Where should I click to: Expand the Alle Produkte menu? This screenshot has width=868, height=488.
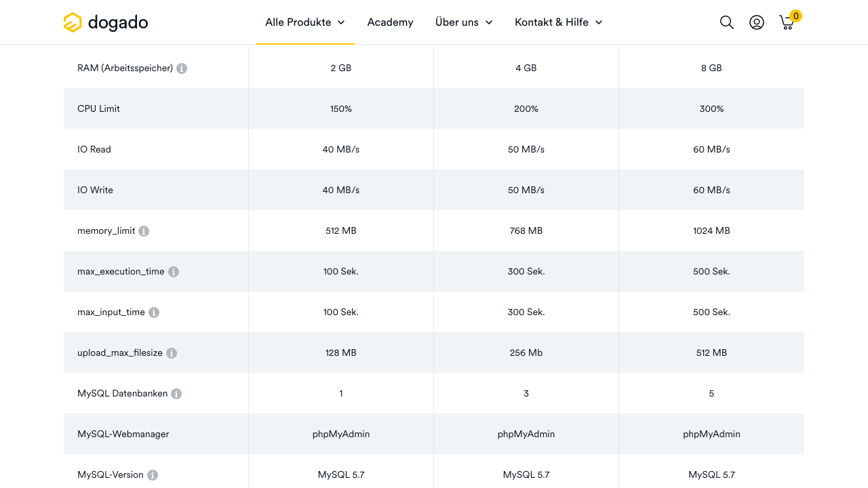pos(305,22)
